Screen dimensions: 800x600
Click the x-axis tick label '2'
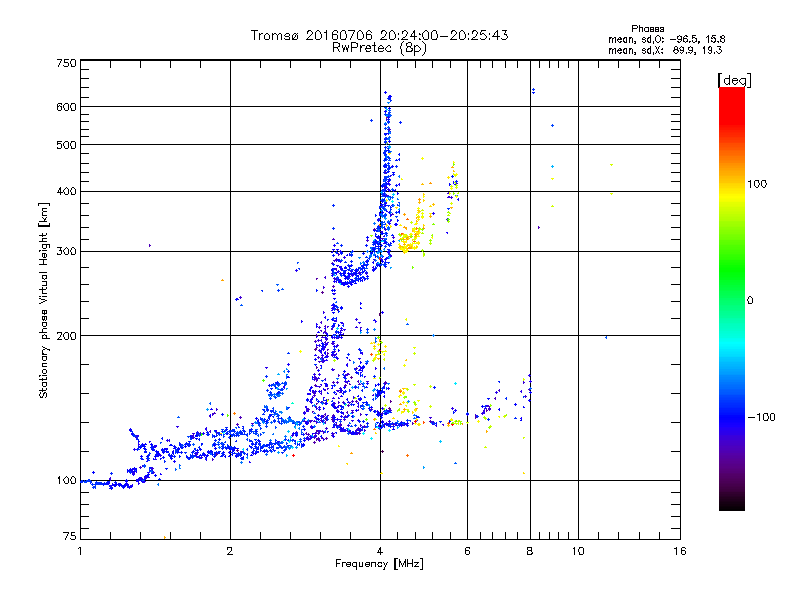pyautogui.click(x=230, y=551)
